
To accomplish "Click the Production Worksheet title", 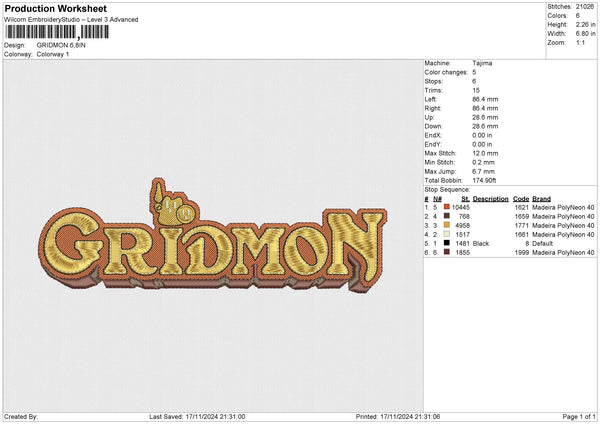I will point(55,9).
